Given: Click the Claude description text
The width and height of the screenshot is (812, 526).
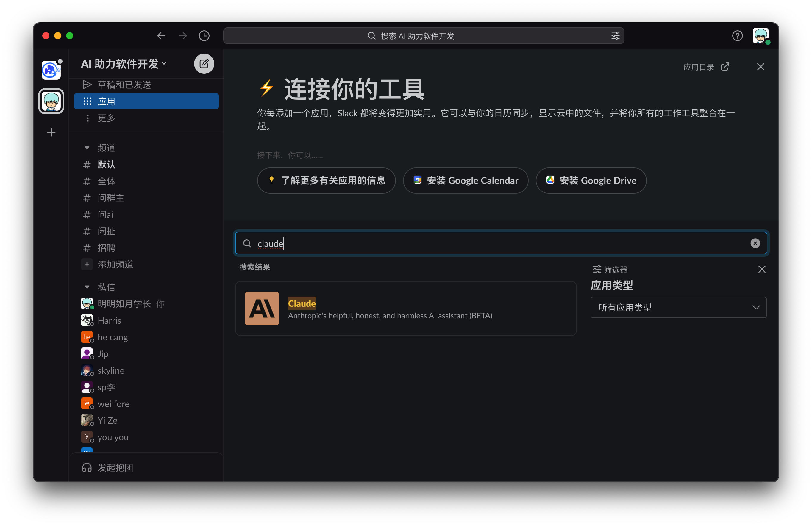Looking at the screenshot, I should pyautogui.click(x=390, y=316).
